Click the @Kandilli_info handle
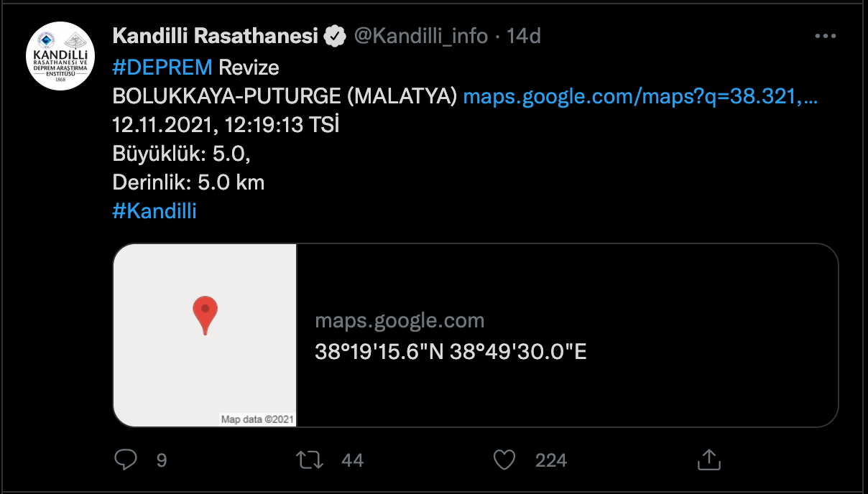Viewport: 868px width, 494px height. point(421,36)
